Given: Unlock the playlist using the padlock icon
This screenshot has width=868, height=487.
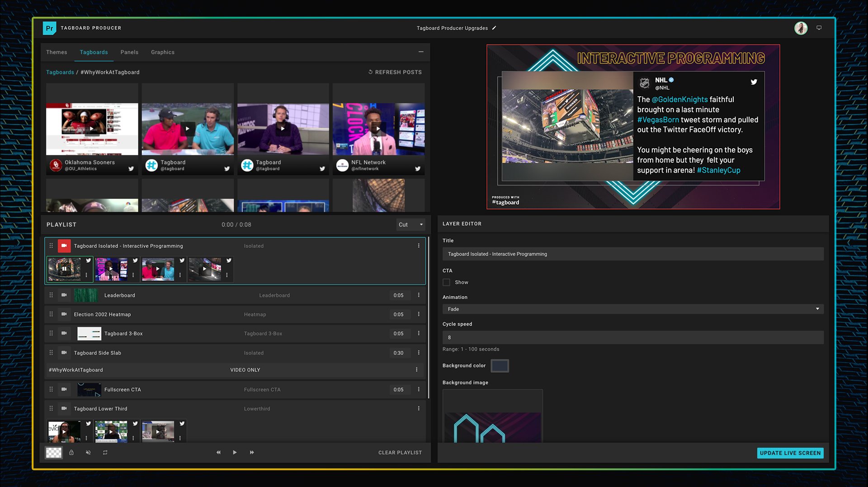Looking at the screenshot, I should (x=71, y=452).
